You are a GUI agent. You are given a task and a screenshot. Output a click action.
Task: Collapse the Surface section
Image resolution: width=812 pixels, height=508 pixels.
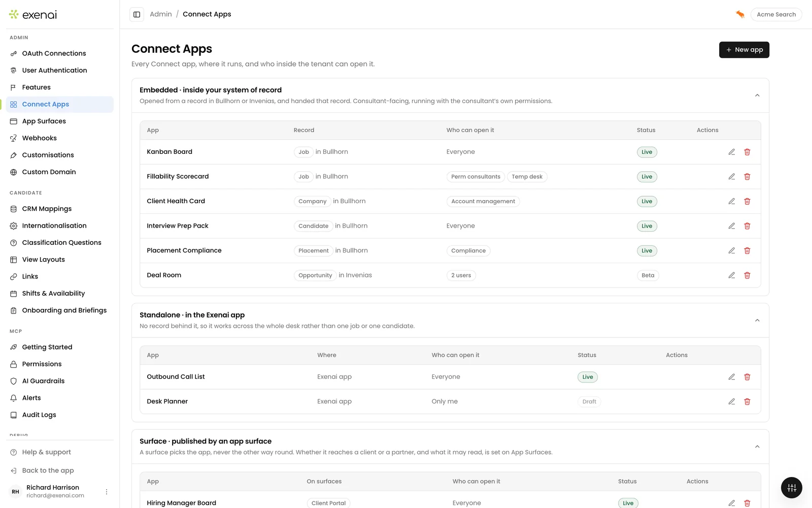coord(757,447)
